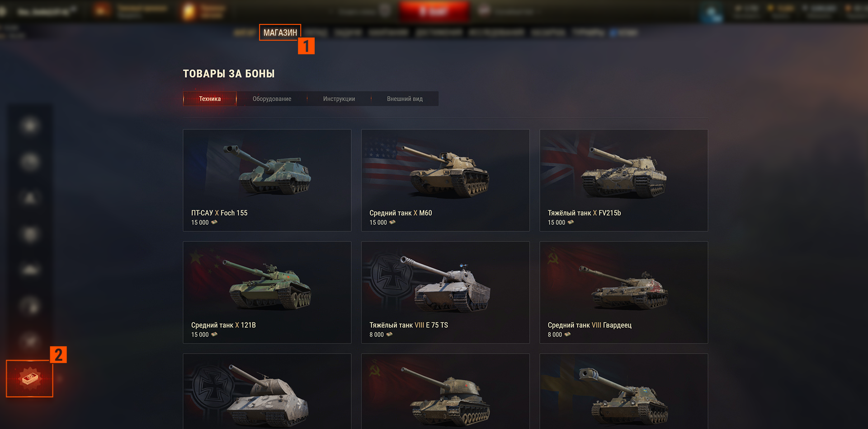Screen dimensions: 868x429
Task: Click the red battle button at top
Action: 433,11
